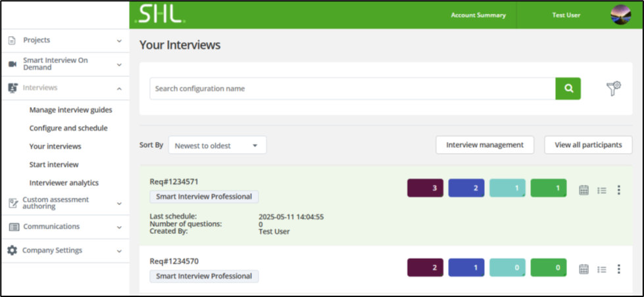Open Manage interview guides
This screenshot has width=644, height=297.
(70, 110)
